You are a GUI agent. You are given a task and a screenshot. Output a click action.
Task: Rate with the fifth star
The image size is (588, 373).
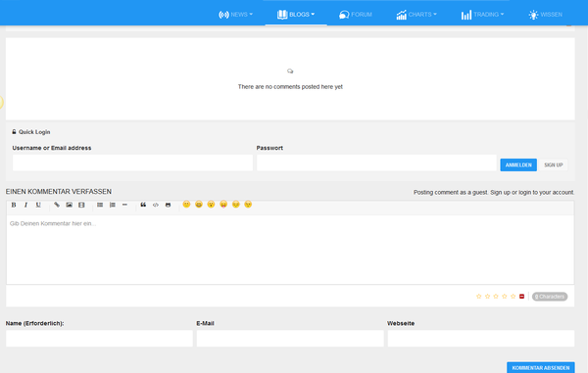click(513, 297)
